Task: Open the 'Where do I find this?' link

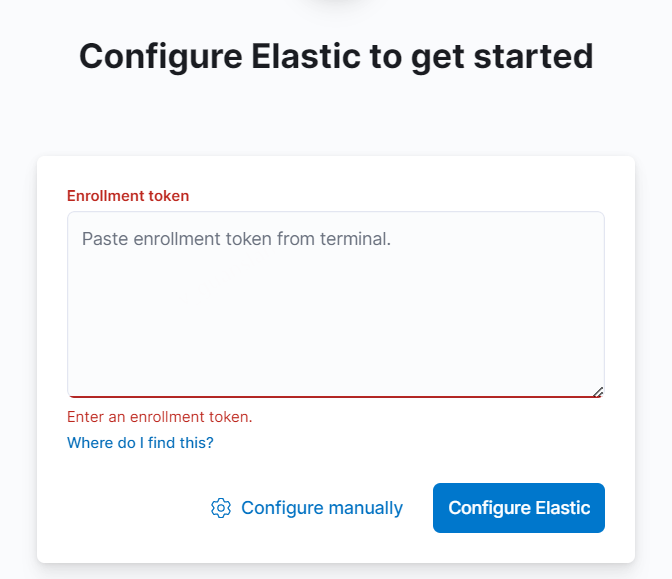Action: point(140,442)
